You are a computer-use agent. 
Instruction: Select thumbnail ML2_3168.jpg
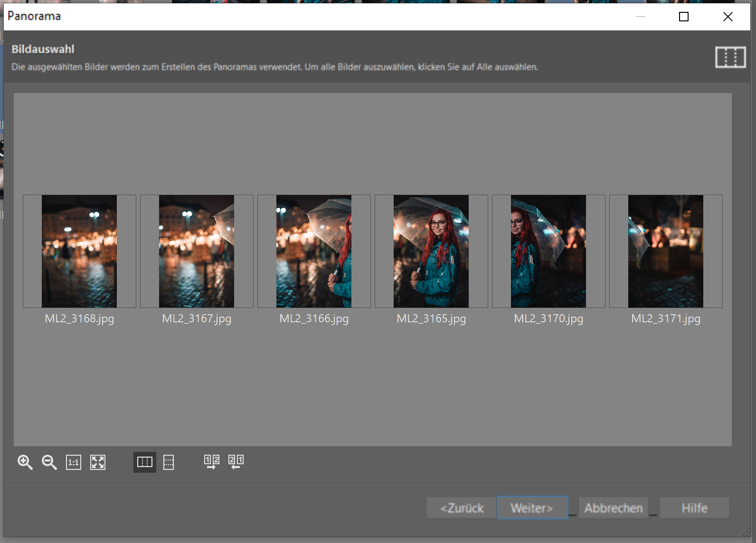(79, 251)
